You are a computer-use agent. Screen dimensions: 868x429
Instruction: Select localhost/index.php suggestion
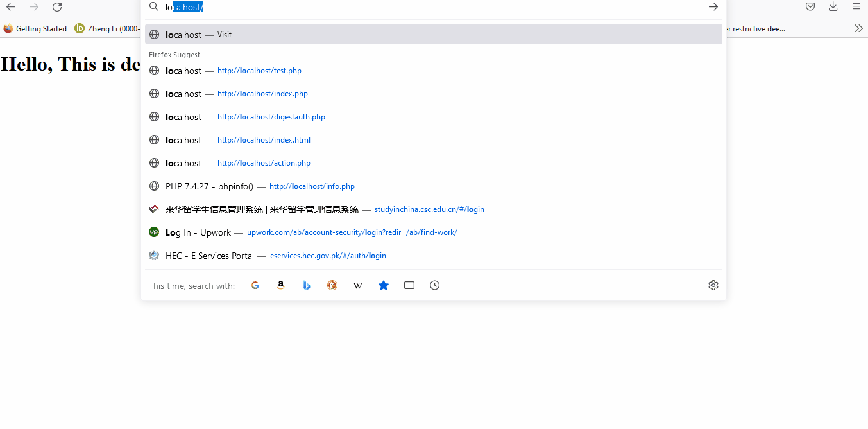[x=434, y=94]
